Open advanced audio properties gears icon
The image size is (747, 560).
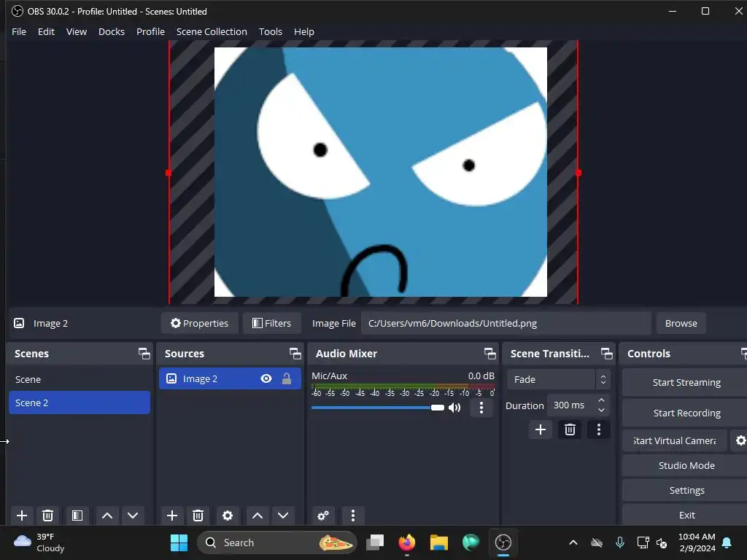coord(323,516)
